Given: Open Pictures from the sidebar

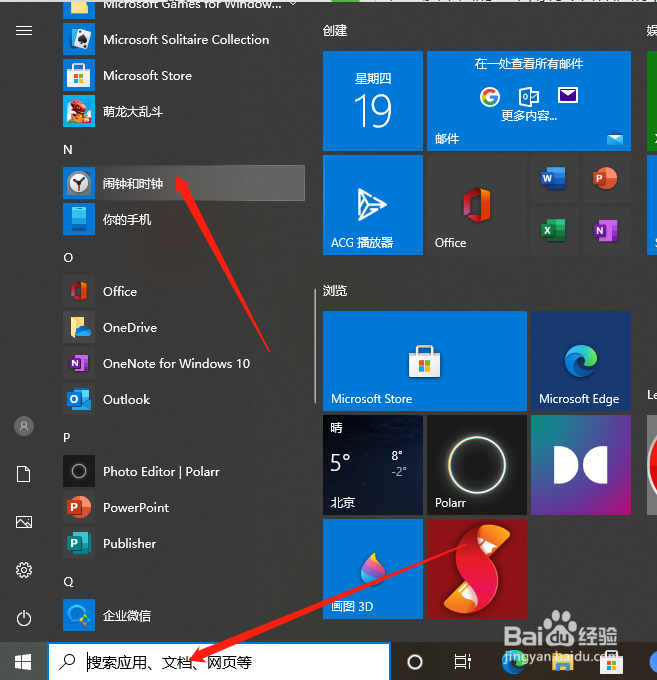Looking at the screenshot, I should 24,522.
